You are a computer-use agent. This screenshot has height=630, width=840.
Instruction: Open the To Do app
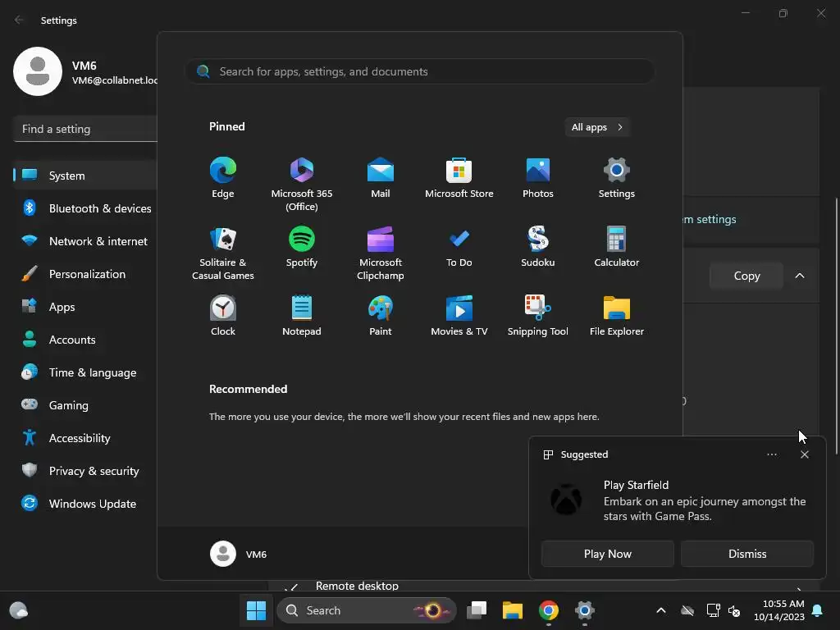click(x=459, y=247)
